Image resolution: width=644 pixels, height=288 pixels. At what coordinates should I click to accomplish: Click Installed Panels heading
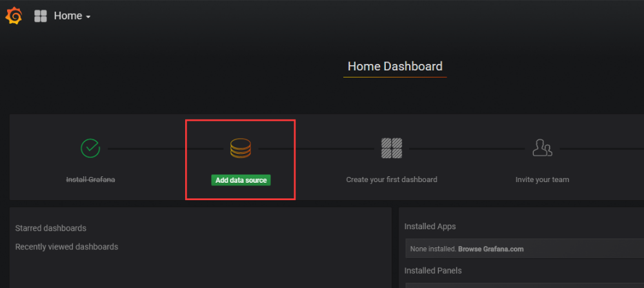point(433,271)
